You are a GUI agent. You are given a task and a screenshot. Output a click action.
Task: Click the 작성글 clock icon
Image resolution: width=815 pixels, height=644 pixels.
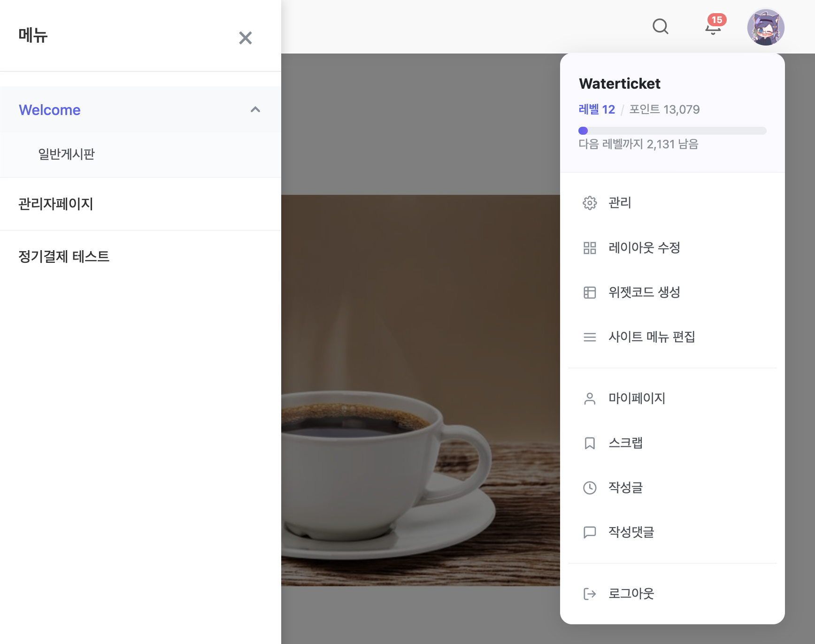coord(590,488)
